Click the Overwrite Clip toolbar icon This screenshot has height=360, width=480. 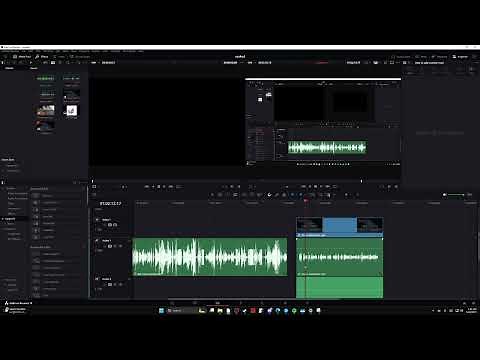tap(252, 195)
